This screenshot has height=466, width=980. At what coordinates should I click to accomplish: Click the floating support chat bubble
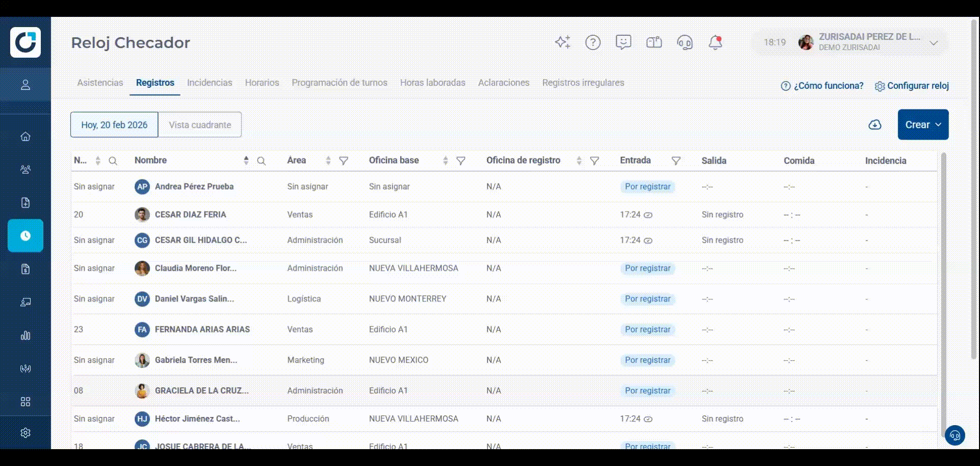point(955,436)
